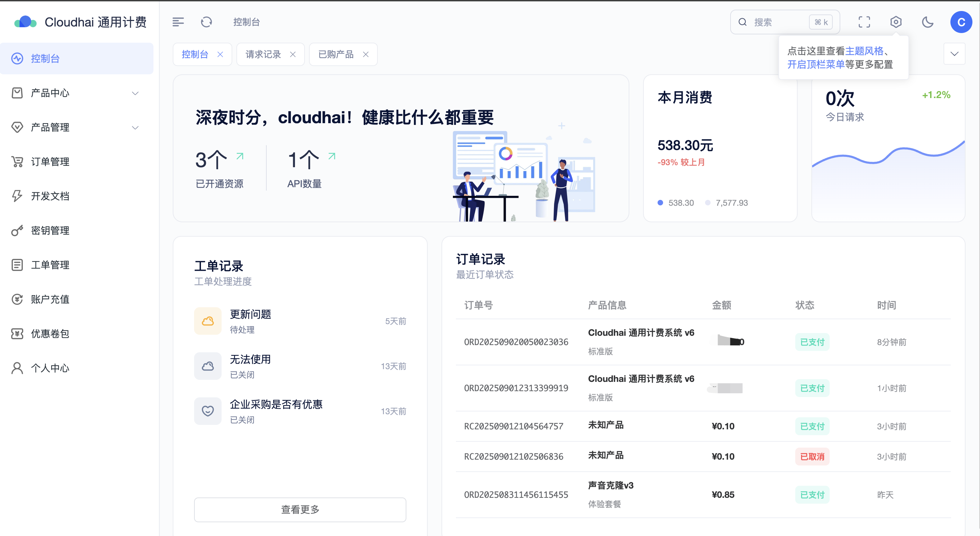Screen dimensions: 980x536
Task: Close the 请求记录 tab
Action: coord(292,54)
